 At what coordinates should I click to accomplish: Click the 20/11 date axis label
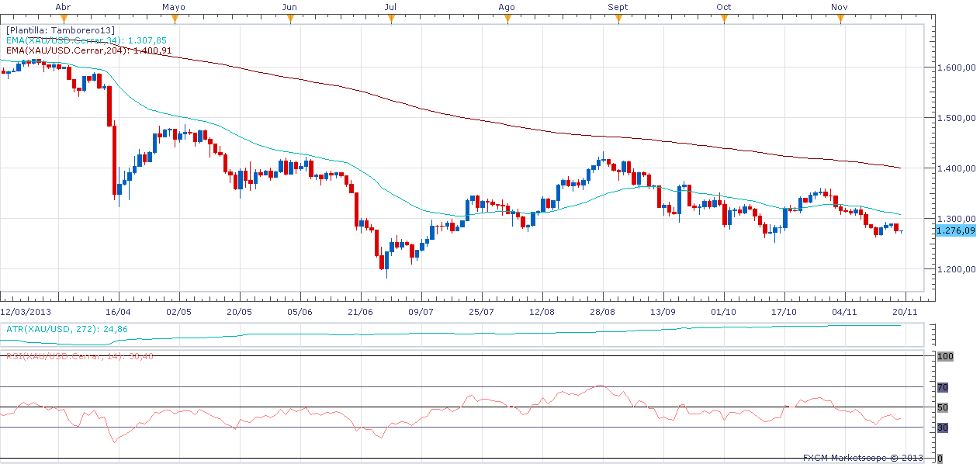click(x=905, y=311)
